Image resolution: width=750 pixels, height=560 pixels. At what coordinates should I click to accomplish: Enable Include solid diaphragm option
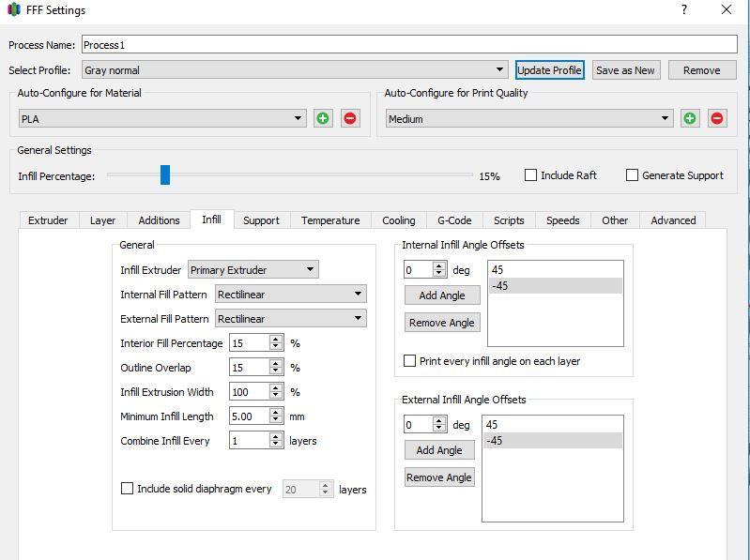tap(128, 489)
